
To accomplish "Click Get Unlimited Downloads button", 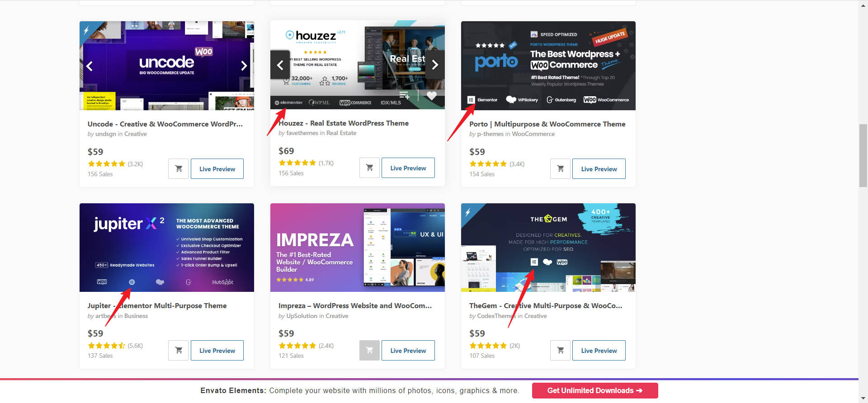I will [x=595, y=390].
